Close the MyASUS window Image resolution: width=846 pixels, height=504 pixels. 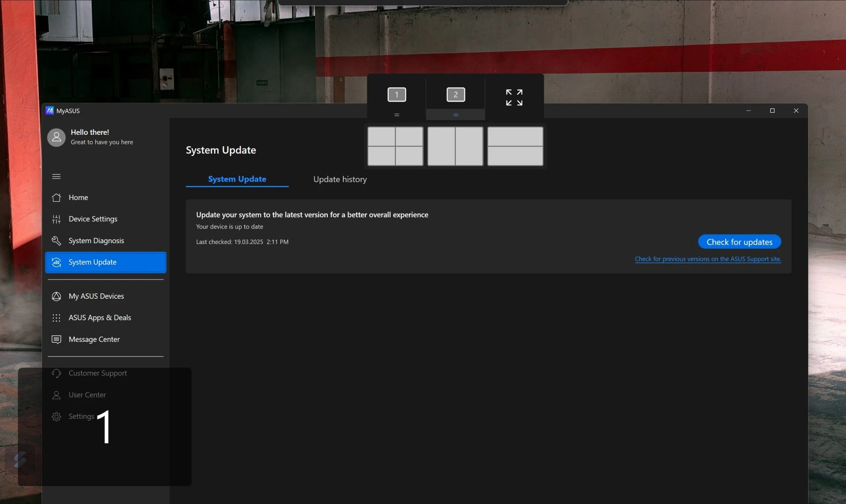tap(796, 111)
